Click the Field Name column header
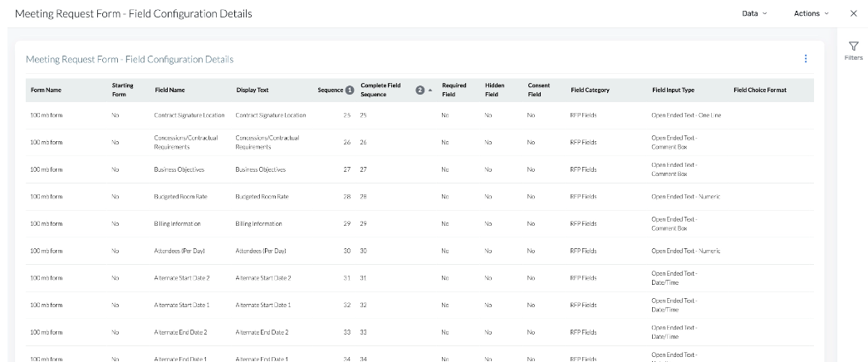Screen dimensions: 868x362 [169, 90]
